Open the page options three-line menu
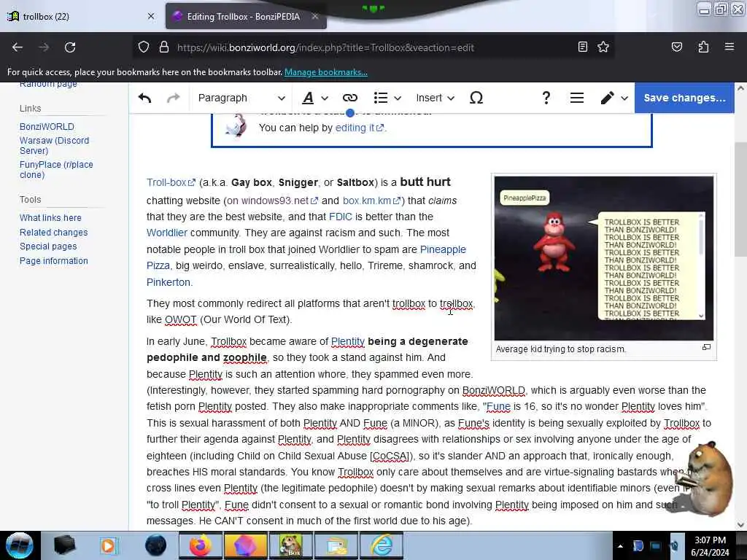This screenshot has width=747, height=560. (x=577, y=98)
